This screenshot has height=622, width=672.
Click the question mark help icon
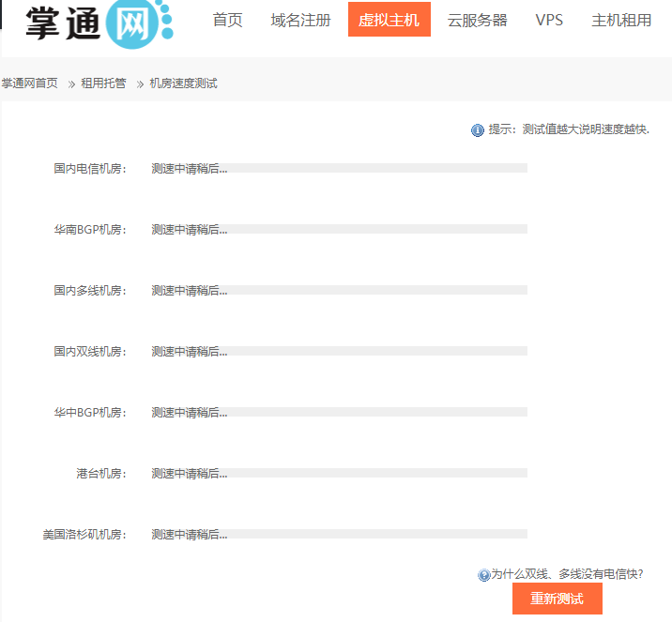(484, 575)
